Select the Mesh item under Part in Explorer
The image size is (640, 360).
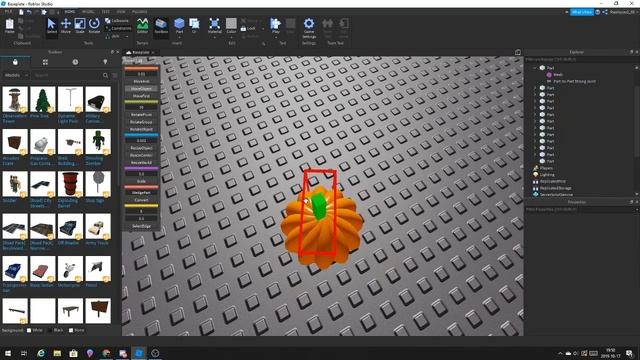click(x=558, y=75)
